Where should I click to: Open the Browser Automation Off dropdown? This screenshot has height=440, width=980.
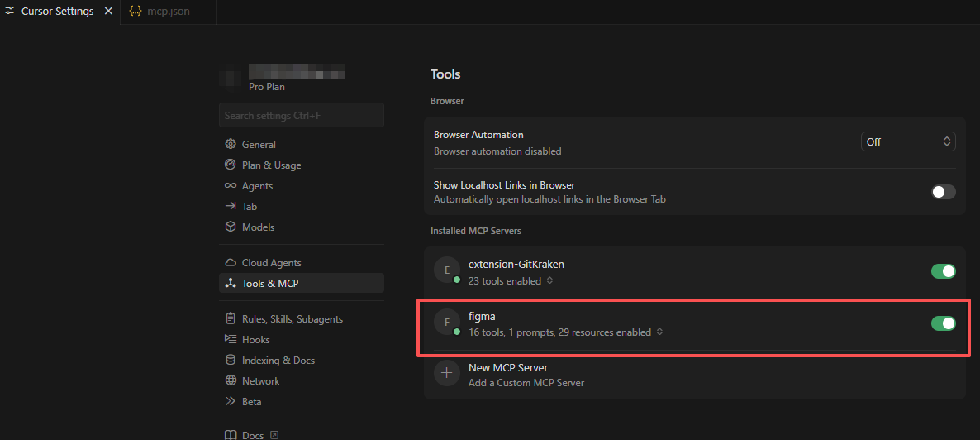coord(908,141)
